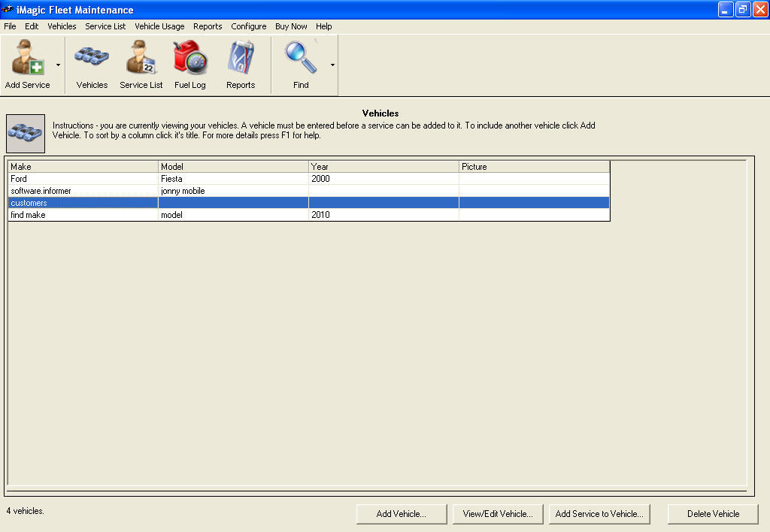Select the software.informer row

[x=309, y=191]
